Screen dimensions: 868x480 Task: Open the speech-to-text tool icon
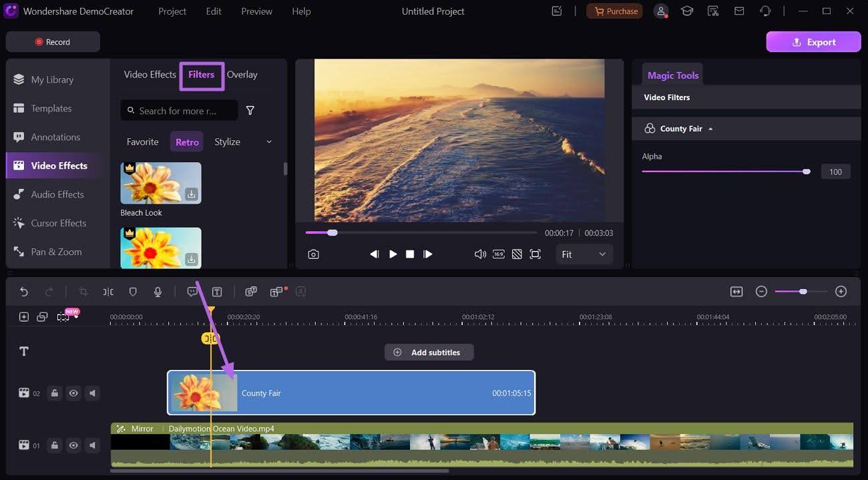tap(251, 292)
